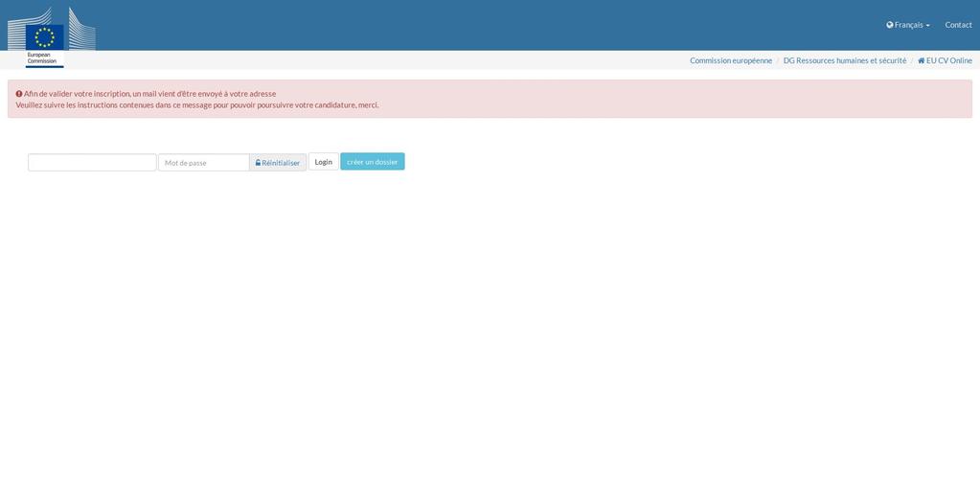Click the text 'Afin de valider votre inscription'
This screenshot has height=480, width=980.
tap(77, 94)
